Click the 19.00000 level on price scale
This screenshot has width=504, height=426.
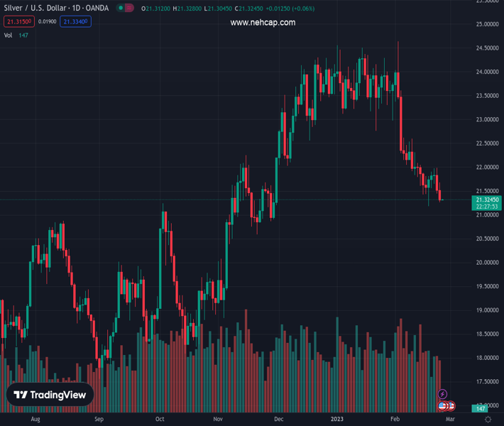(486, 310)
